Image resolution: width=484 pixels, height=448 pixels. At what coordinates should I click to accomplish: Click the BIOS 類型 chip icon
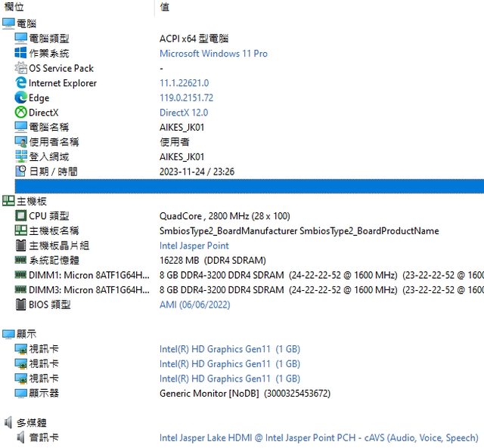click(x=21, y=304)
